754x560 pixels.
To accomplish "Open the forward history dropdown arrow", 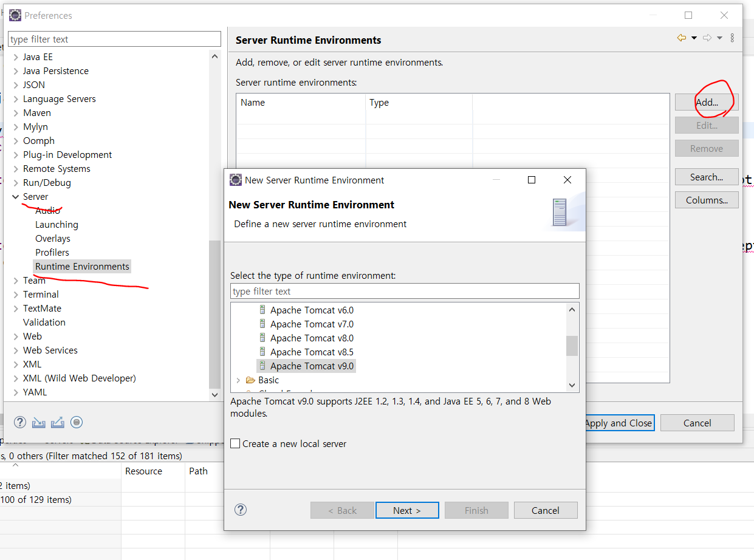I will point(719,38).
